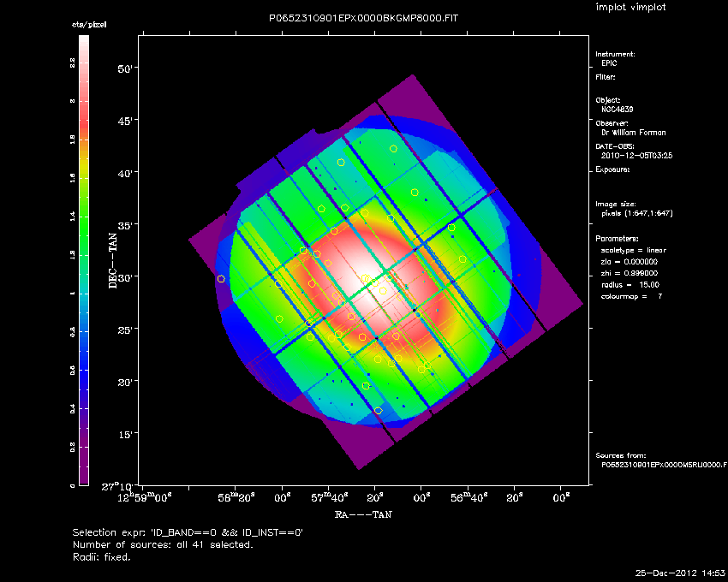The image size is (728, 582).
Task: Select the topmost yellow source circle
Action: pyautogui.click(x=394, y=149)
